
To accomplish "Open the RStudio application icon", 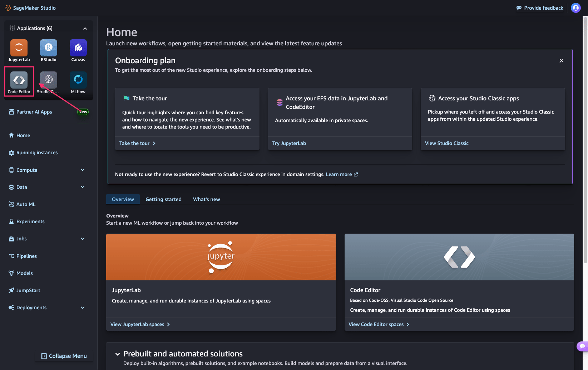I will [x=49, y=48].
